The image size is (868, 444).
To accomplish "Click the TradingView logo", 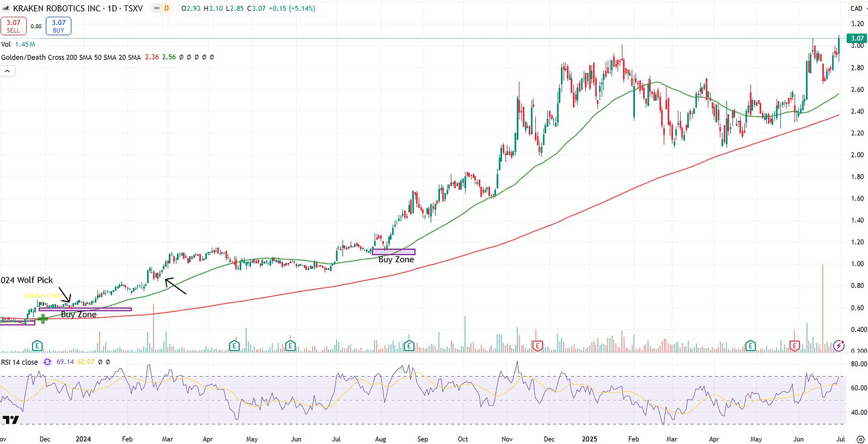I will pos(11,420).
